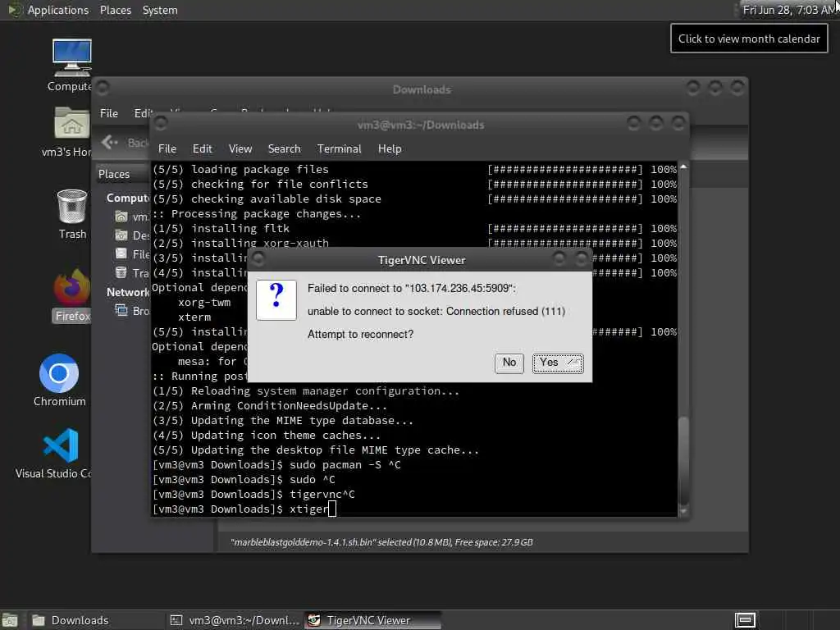This screenshot has width=840, height=630.
Task: Launch Visual Studio Code desktop icon
Action: [60, 453]
